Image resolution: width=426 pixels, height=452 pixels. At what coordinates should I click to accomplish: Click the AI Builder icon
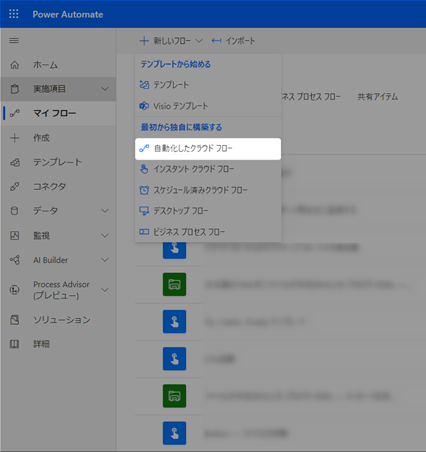[x=15, y=260]
